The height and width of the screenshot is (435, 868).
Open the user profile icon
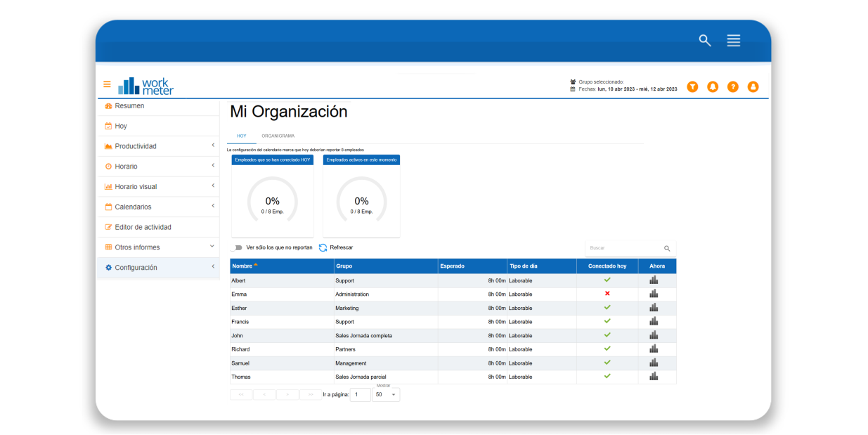[753, 86]
